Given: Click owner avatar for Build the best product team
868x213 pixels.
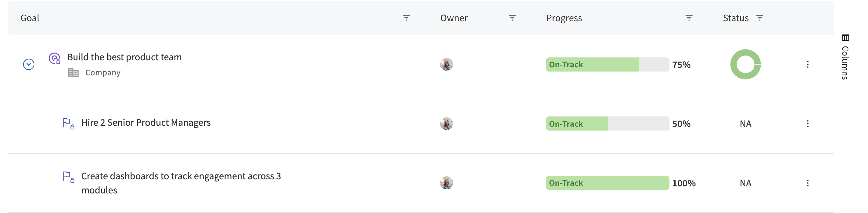Looking at the screenshot, I should click(446, 64).
